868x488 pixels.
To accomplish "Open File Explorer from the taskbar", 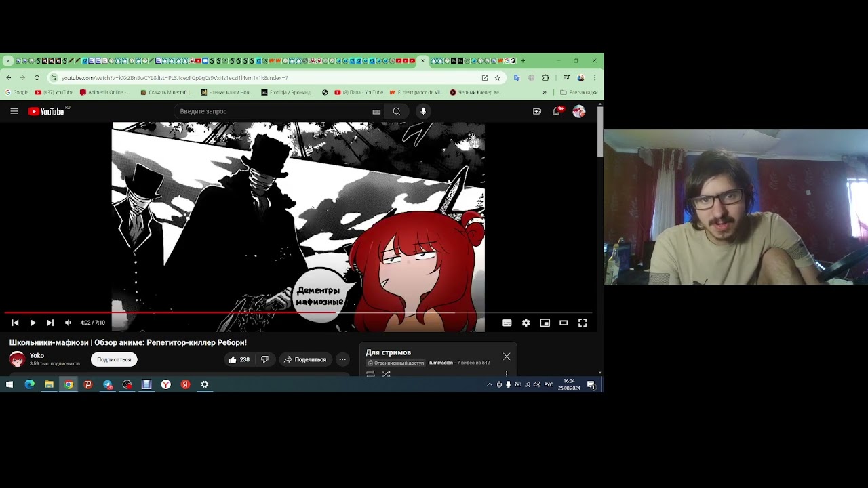I will pos(49,384).
